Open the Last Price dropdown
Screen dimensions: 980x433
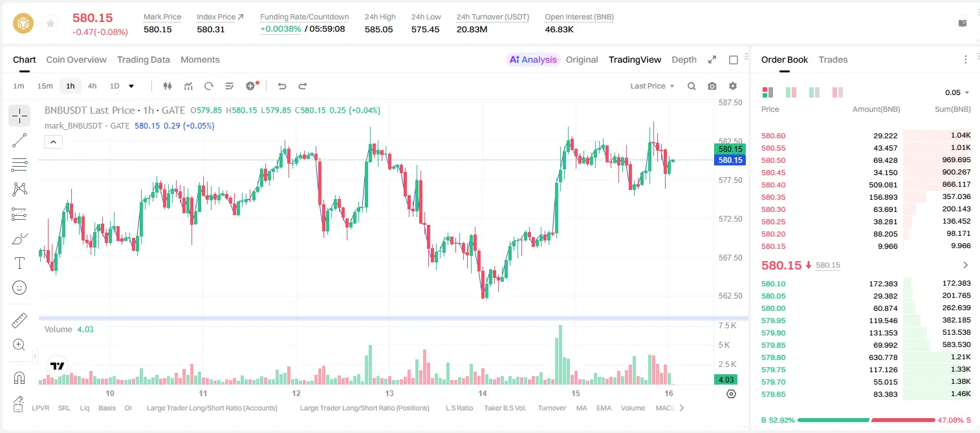tap(652, 86)
